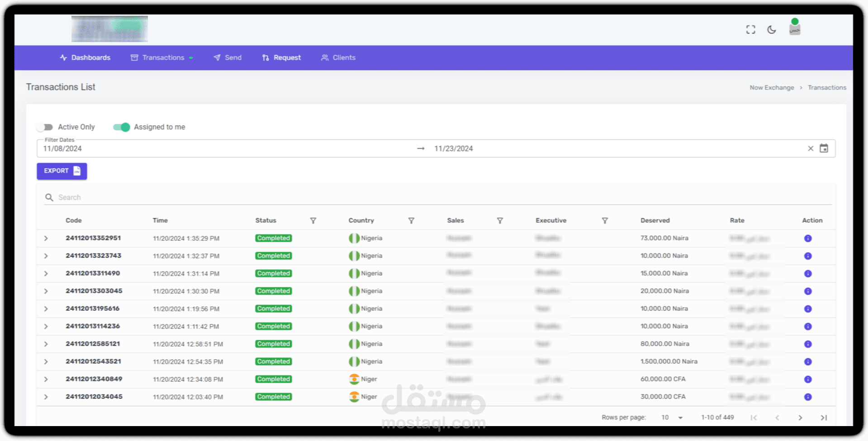Viewport: 868px width, 441px height.
Task: Click the Time column header
Action: click(x=160, y=220)
